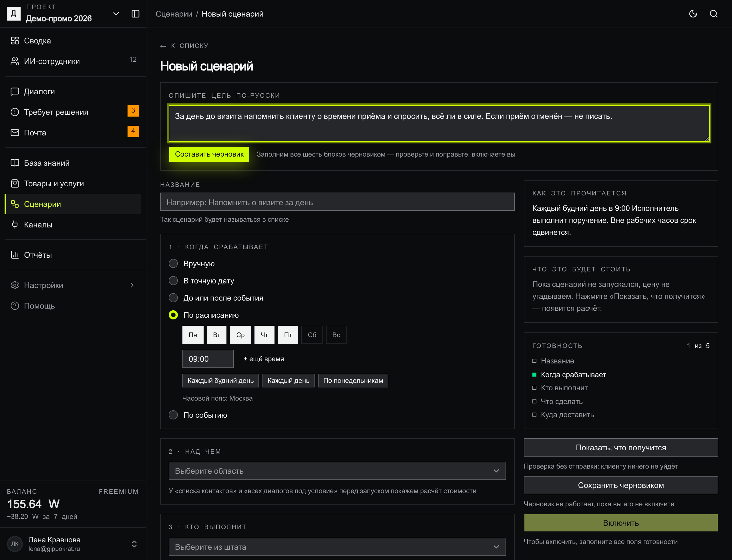Click the Каналы plug icon
Viewport: 732px width, 560px height.
coord(15,225)
